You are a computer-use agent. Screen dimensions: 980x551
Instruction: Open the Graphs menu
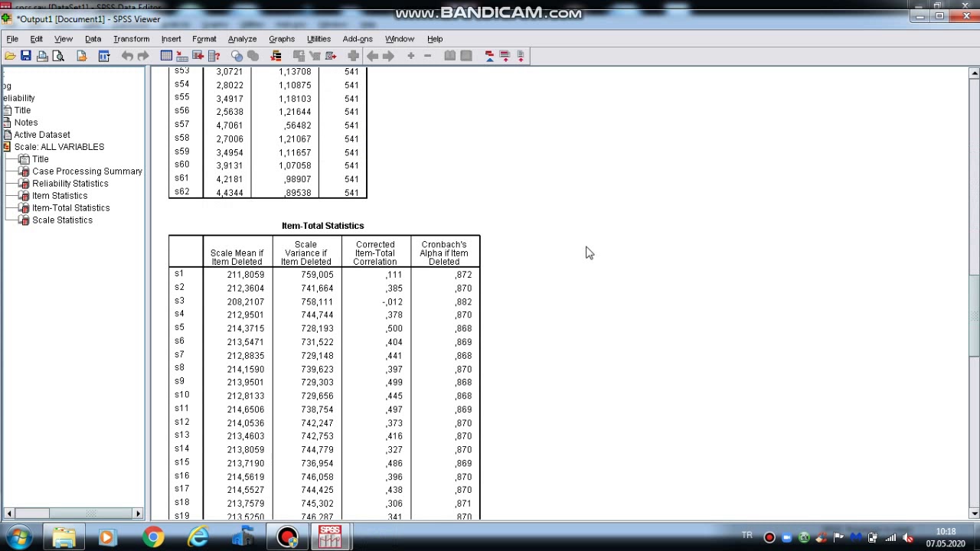click(282, 38)
